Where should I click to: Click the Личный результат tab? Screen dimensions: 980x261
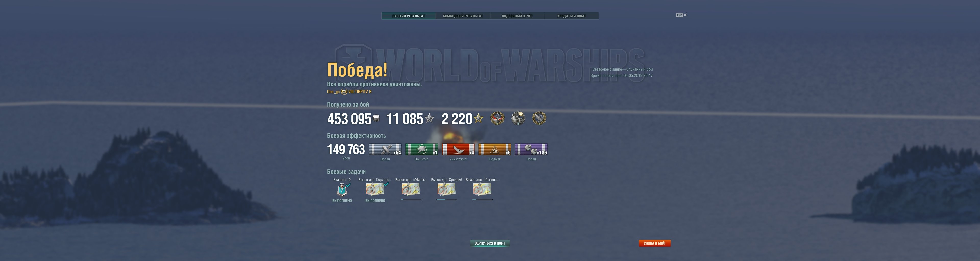[408, 16]
